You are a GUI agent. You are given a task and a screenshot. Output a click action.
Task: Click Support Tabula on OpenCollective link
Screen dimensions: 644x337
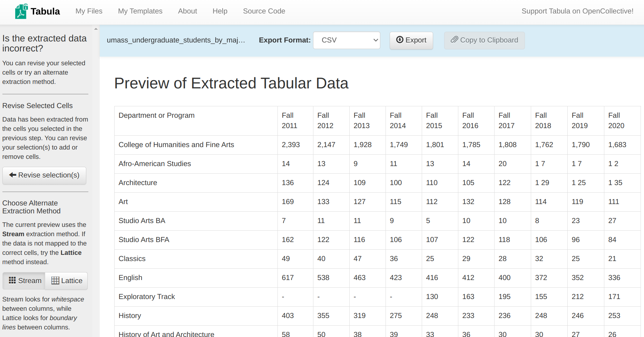577,11
